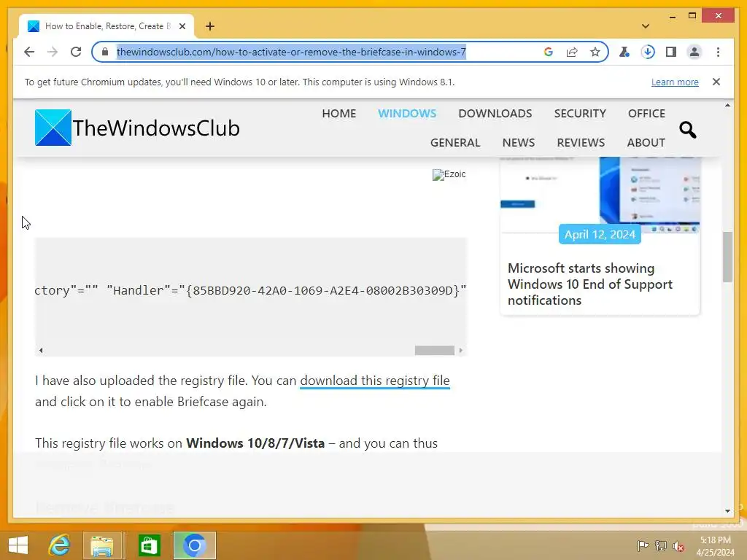Open the side panel

tap(671, 52)
